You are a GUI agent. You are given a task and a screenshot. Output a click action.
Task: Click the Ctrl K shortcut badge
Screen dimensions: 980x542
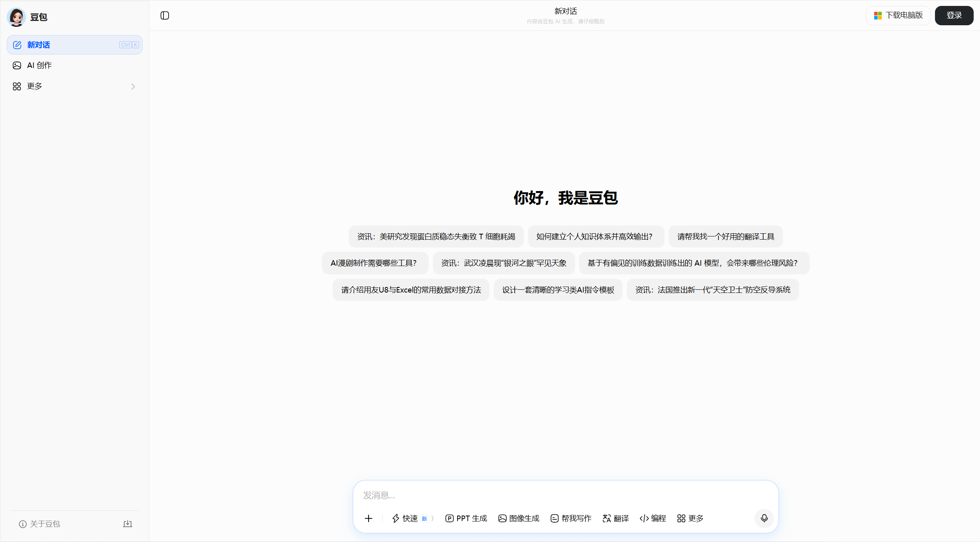129,45
